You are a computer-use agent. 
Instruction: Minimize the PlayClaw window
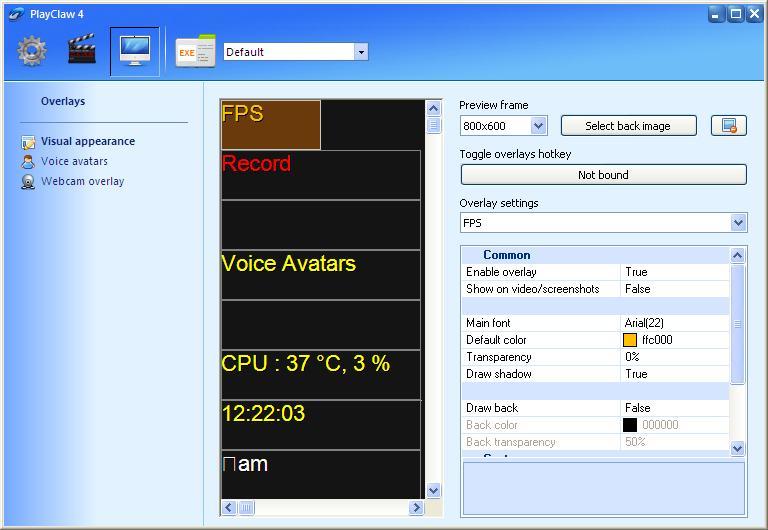pyautogui.click(x=716, y=14)
